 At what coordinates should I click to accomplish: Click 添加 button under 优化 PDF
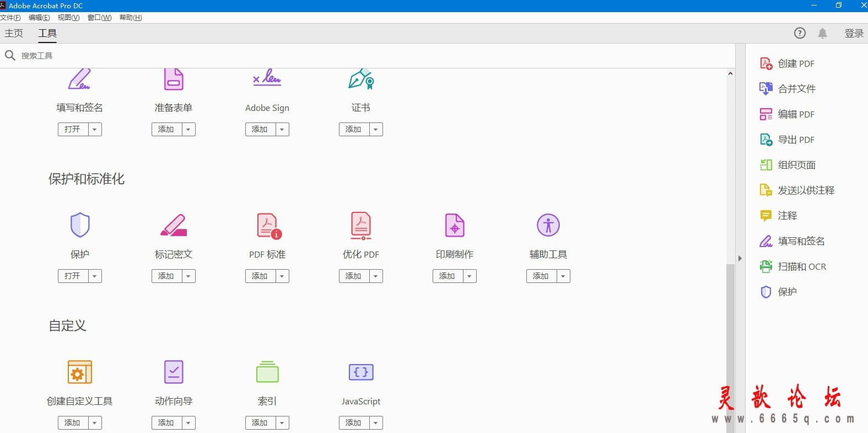[354, 276]
